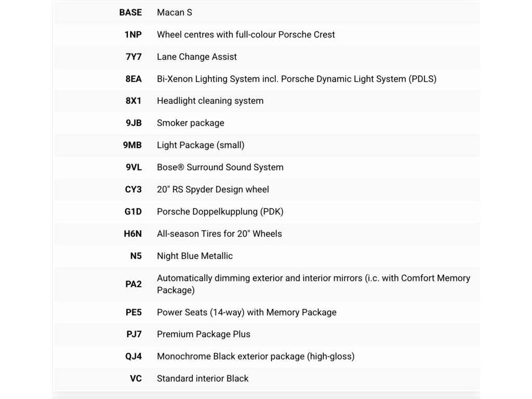Select the BASE Macan S row
The width and height of the screenshot is (532, 399).
point(267,12)
